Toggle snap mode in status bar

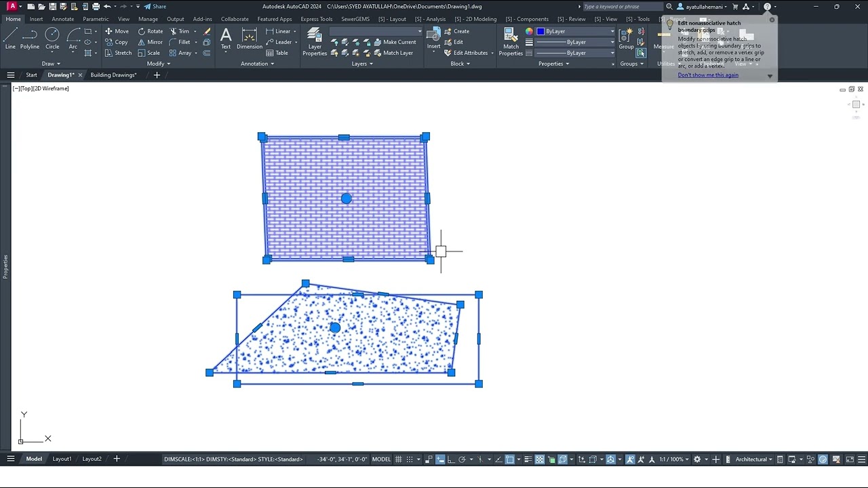click(x=410, y=459)
